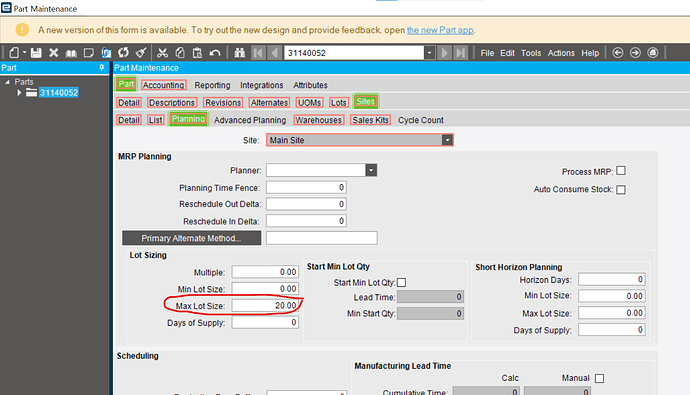Open the new Part app link
Image resolution: width=690 pixels, height=395 pixels.
click(x=440, y=30)
